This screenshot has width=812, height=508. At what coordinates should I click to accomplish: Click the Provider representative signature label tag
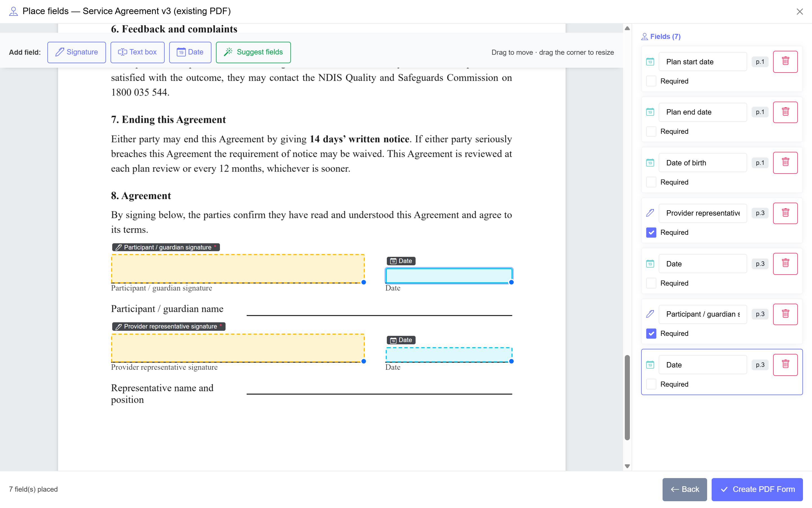tap(168, 326)
